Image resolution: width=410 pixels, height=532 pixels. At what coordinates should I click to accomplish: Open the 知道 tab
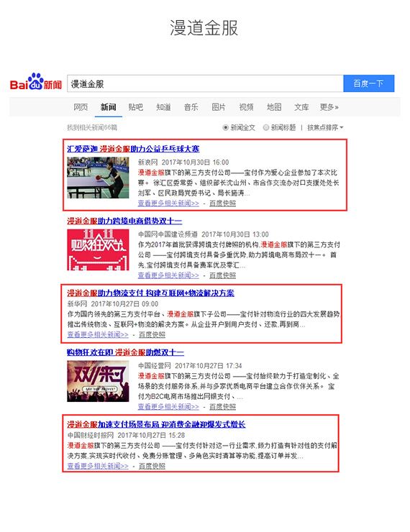click(163, 107)
